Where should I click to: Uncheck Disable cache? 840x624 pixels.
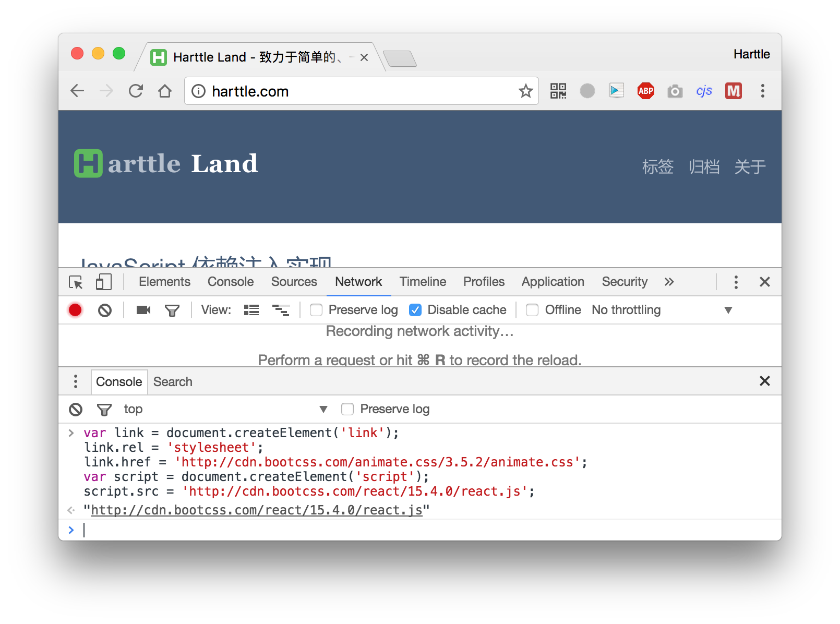pos(415,310)
